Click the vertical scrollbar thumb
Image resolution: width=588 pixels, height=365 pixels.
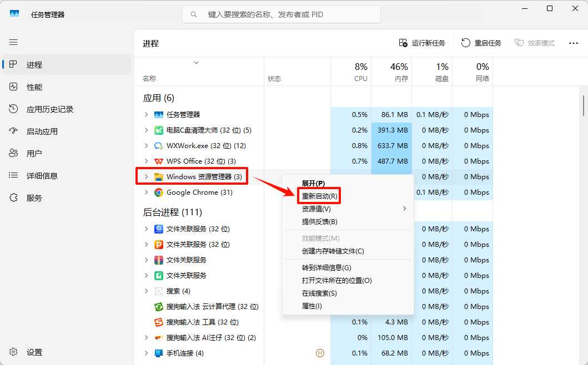(x=584, y=106)
